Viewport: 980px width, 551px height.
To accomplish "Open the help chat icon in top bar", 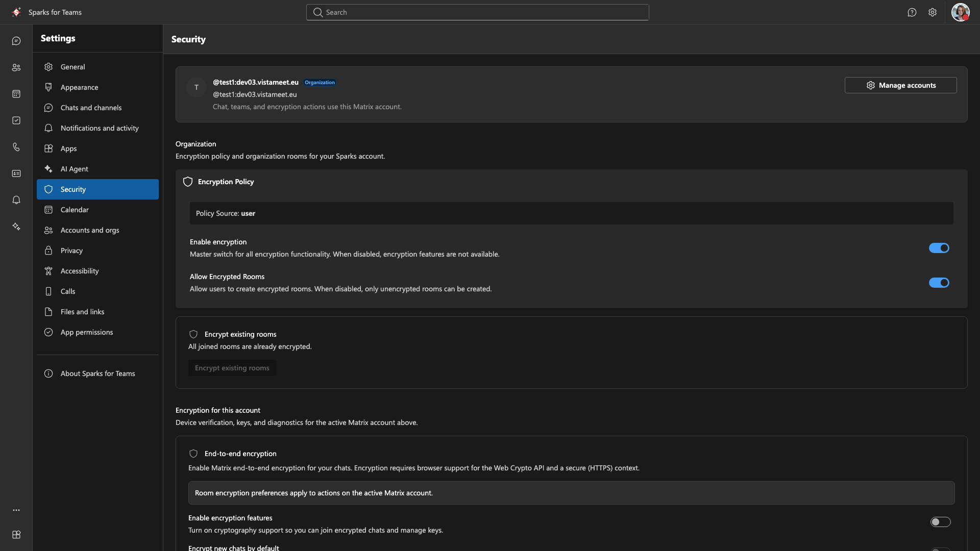I will 912,12.
